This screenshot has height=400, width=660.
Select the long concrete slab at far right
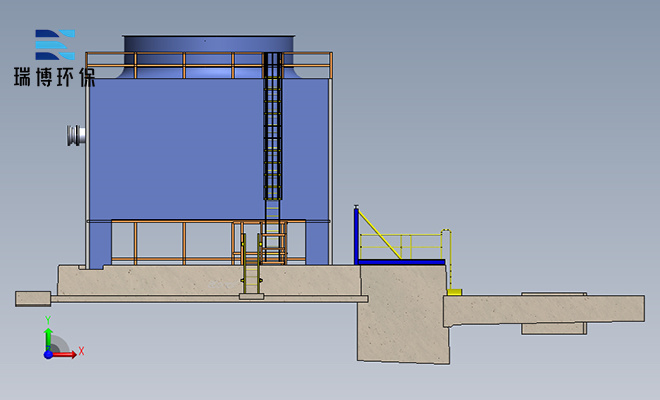[560, 310]
